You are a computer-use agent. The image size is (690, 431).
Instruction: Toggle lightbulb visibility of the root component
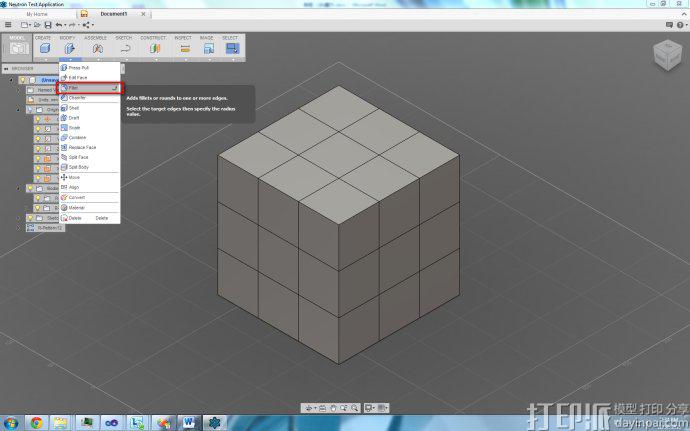click(x=22, y=80)
